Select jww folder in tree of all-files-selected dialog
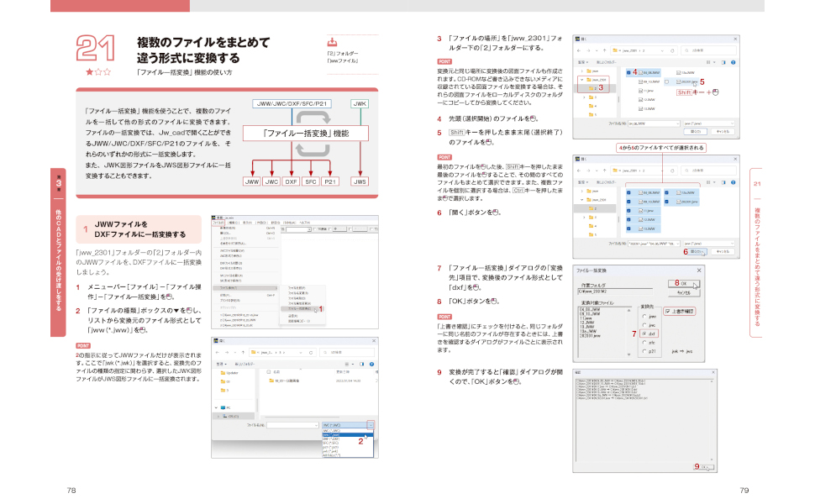The image size is (815, 504). pos(592,192)
